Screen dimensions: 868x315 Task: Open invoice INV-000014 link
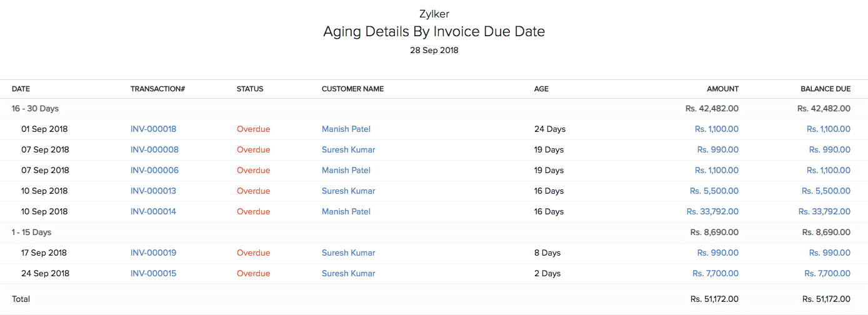click(x=153, y=212)
